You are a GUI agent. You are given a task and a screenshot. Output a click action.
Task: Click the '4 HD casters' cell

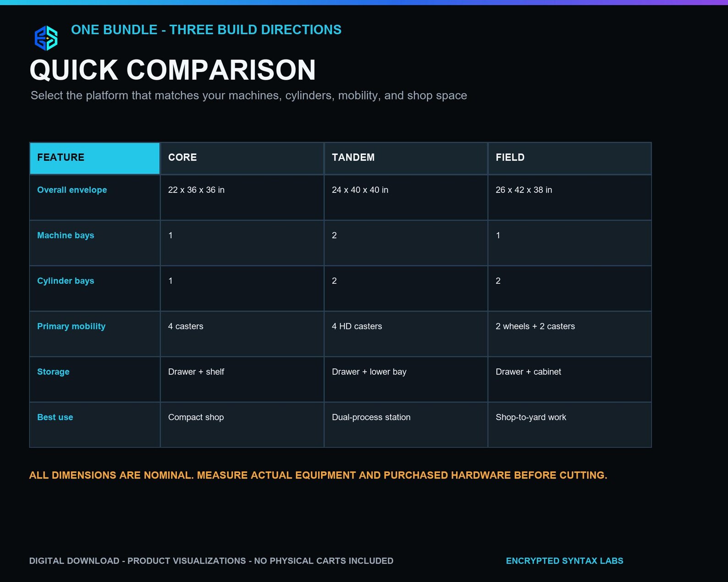(x=406, y=334)
